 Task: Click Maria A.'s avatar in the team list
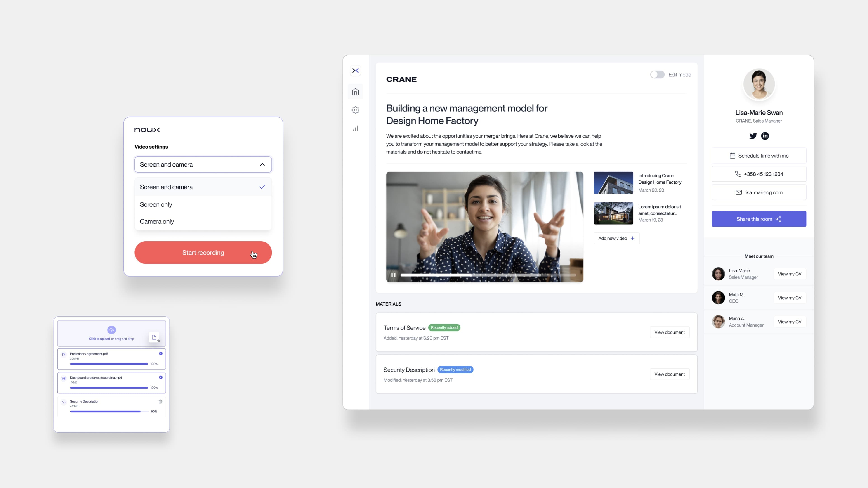718,322
